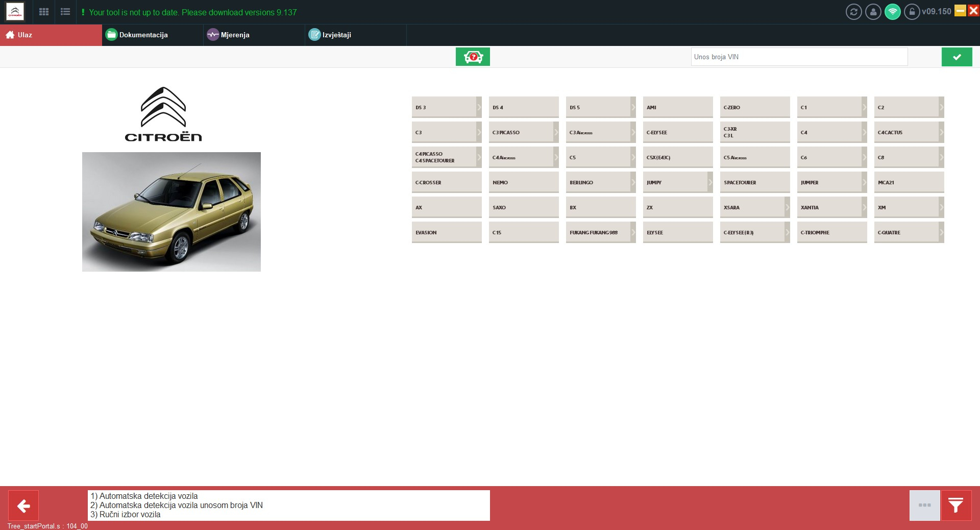Image resolution: width=980 pixels, height=530 pixels.
Task: Select the BX model
Action: 601,207
